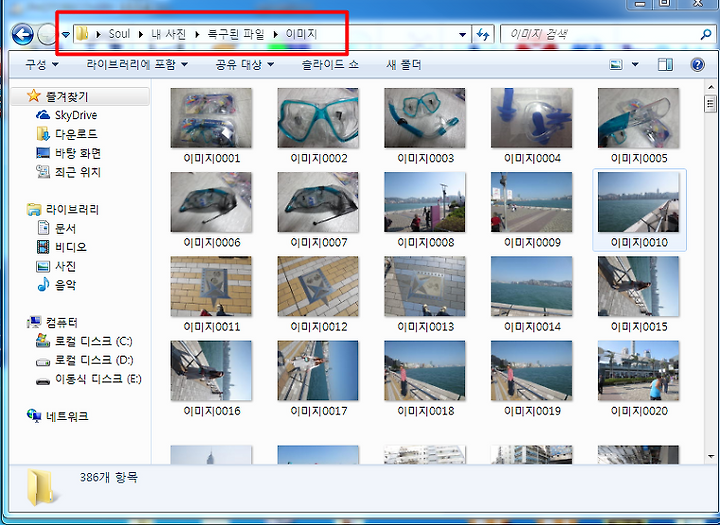Open the 사진 library

click(x=65, y=266)
